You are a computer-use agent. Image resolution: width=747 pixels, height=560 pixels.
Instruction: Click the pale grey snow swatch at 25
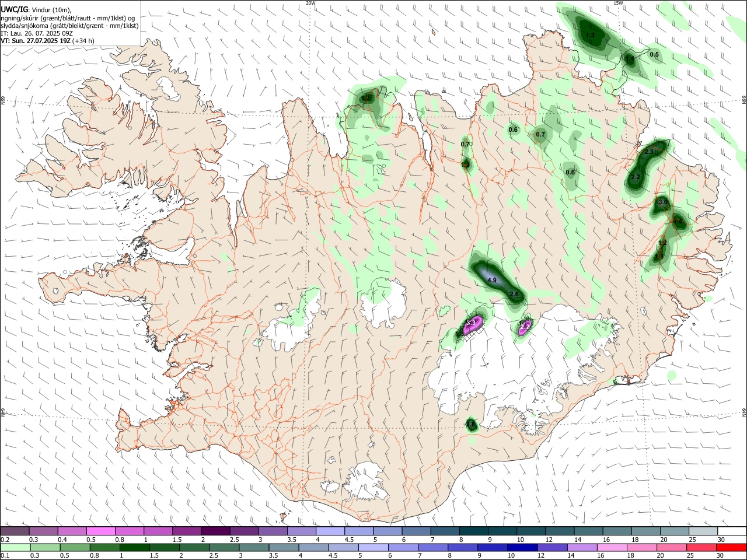click(703, 531)
